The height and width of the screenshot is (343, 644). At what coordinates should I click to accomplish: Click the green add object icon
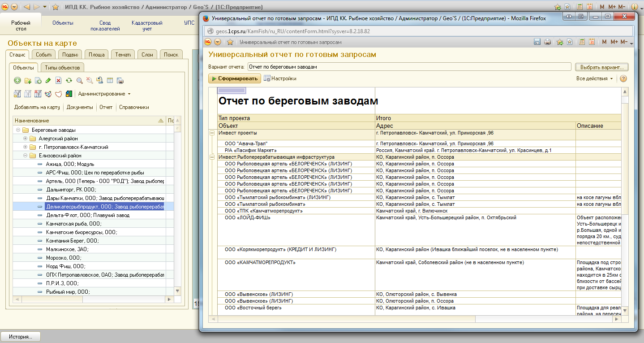point(17,81)
